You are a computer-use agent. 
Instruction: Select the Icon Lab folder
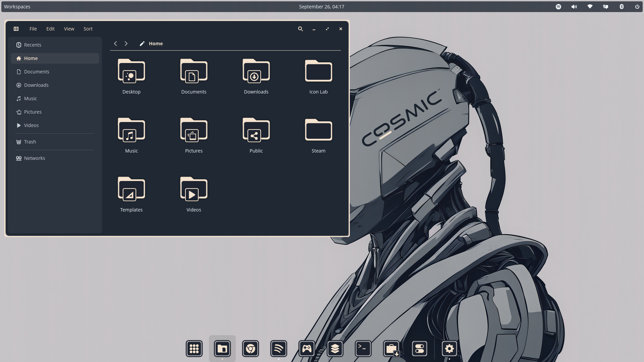click(318, 71)
